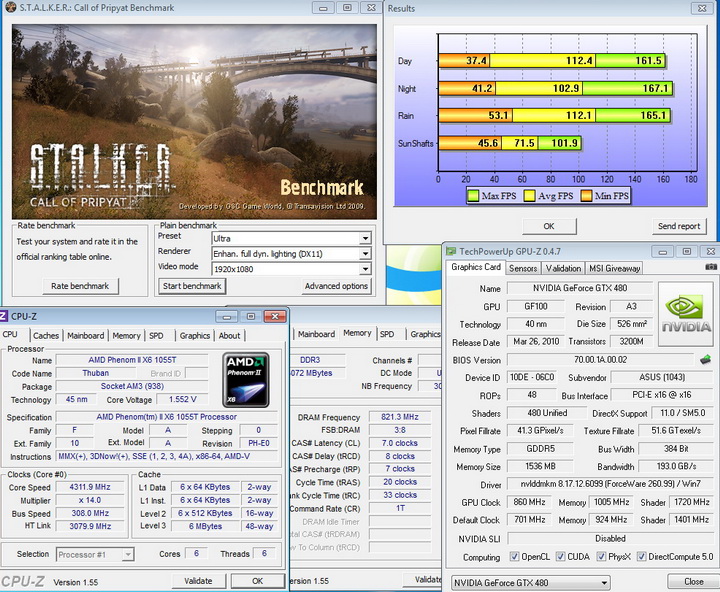720x592 pixels.
Task: Toggle the OpenCL checkbox
Action: 514,557
